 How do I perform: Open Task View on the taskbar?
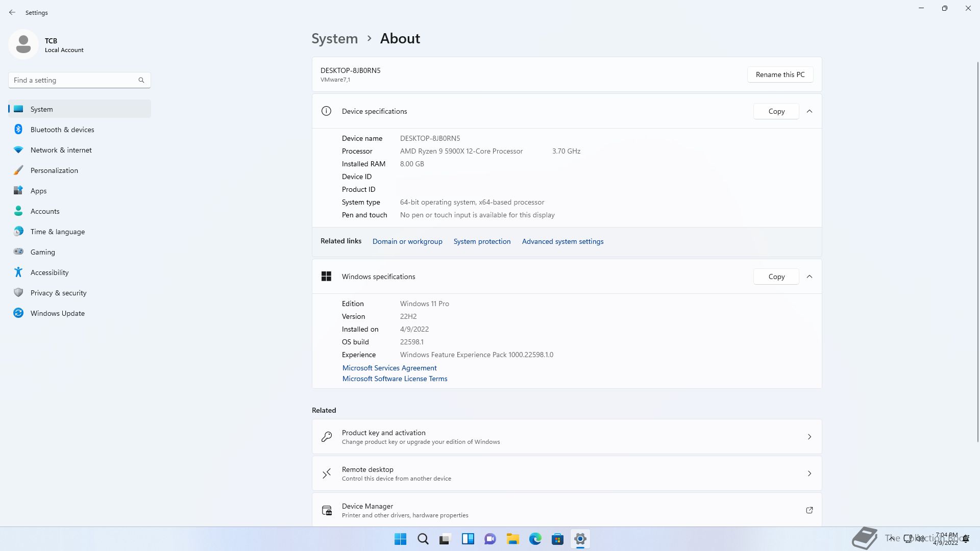point(446,539)
